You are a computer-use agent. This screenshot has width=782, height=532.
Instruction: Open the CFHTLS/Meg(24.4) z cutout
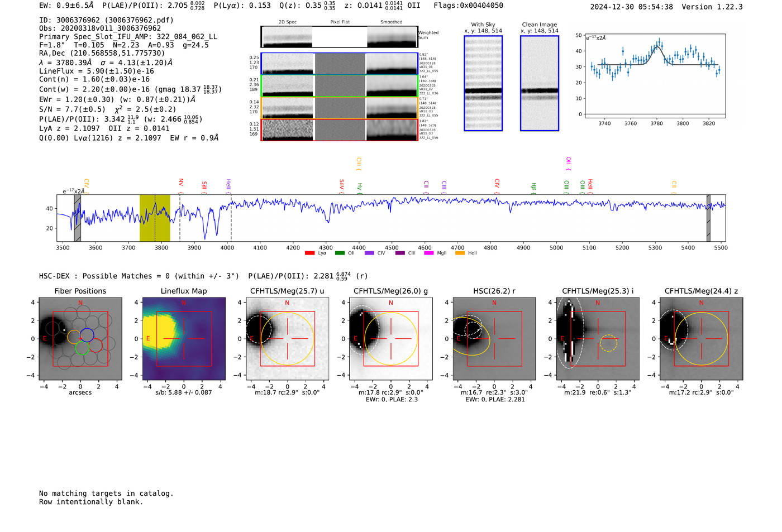click(x=701, y=339)
